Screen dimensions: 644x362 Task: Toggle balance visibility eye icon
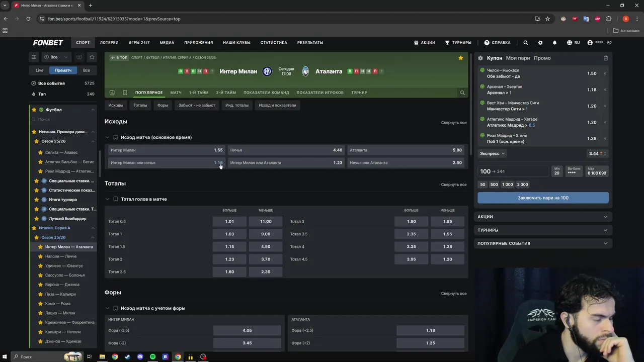(x=609, y=43)
